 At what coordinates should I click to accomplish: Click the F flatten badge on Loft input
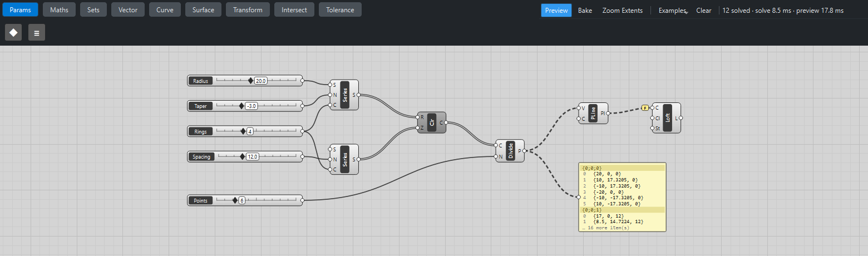coord(645,107)
